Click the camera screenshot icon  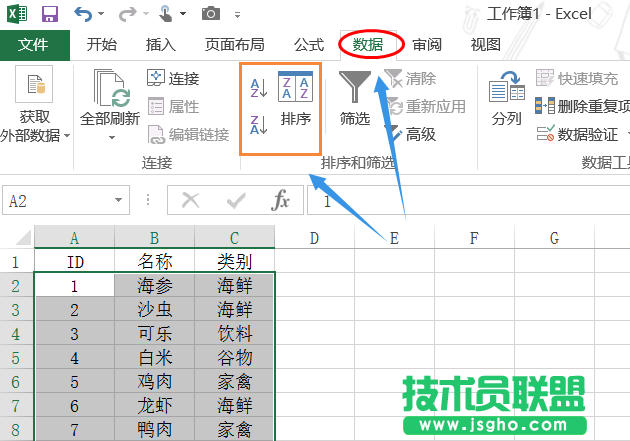point(211,14)
